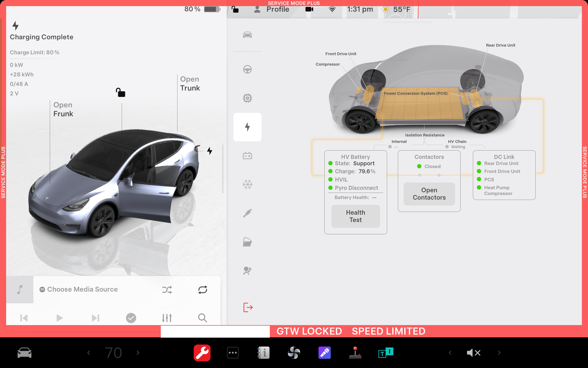Open the Low Voltage battery tab

pyautogui.click(x=247, y=156)
